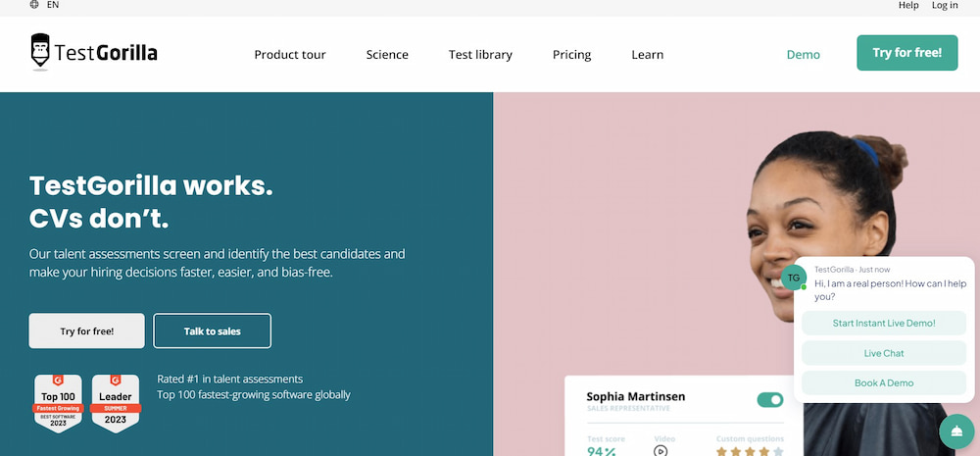Open the Science menu item
980x456 pixels.
tap(387, 54)
